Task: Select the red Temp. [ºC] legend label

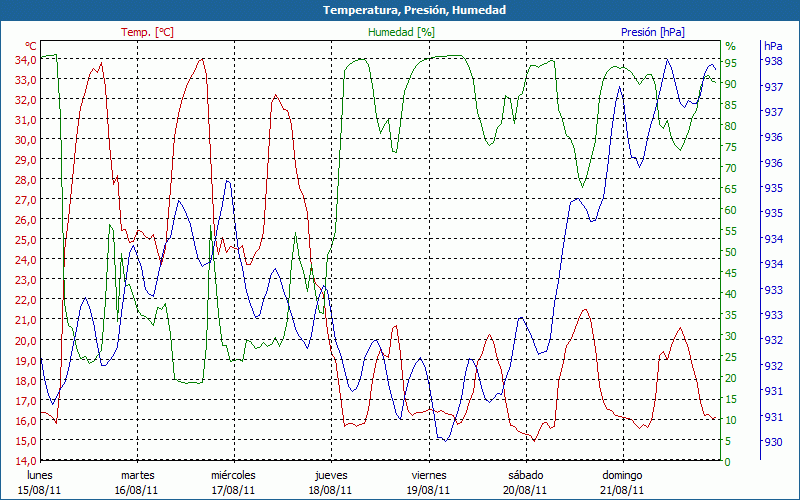Action: (147, 32)
